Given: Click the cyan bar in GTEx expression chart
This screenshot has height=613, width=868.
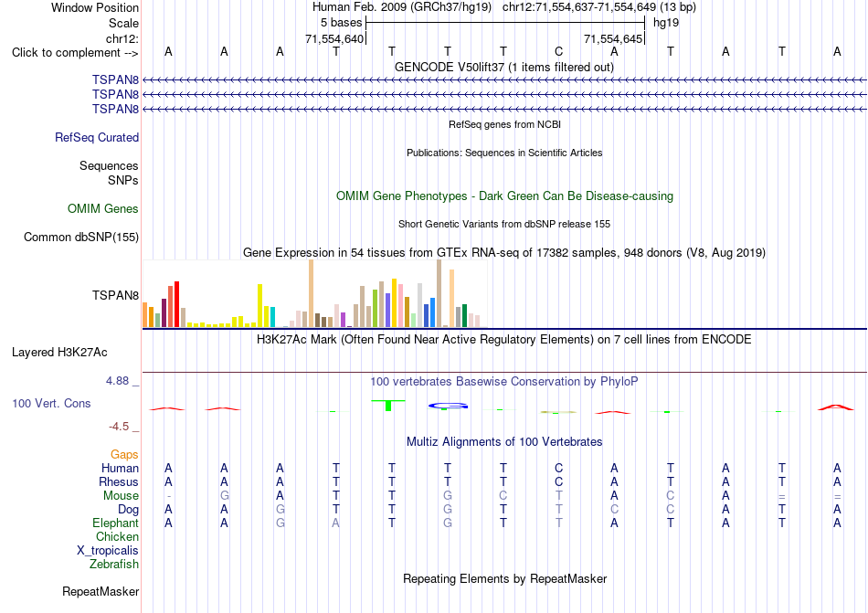Looking at the screenshot, I should click(x=272, y=317).
